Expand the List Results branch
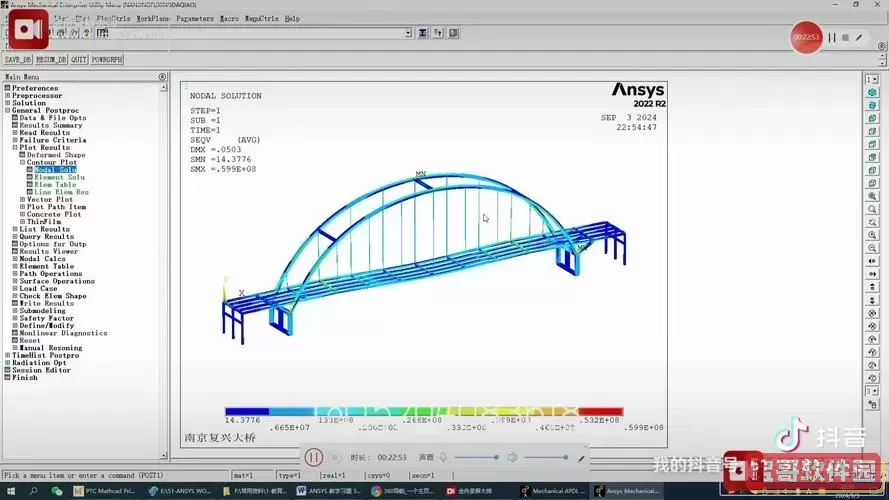 [x=15, y=229]
